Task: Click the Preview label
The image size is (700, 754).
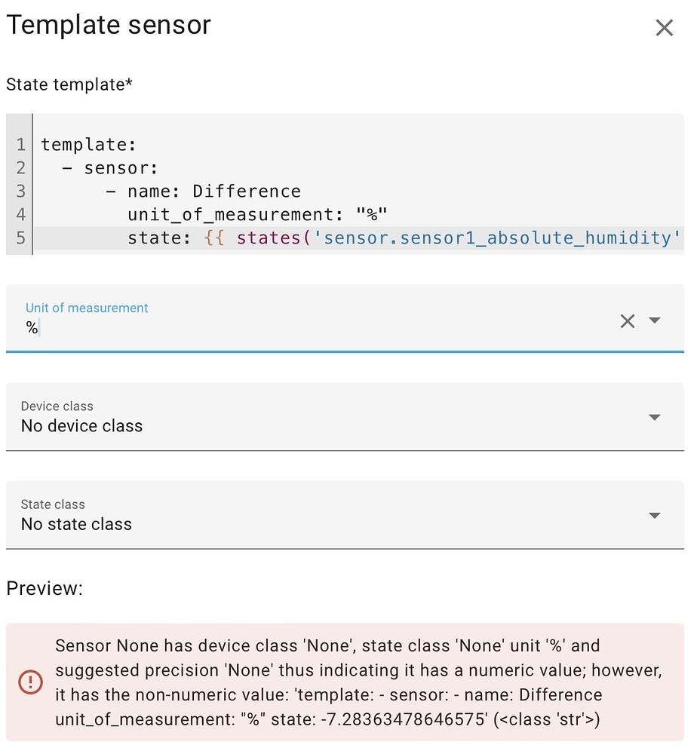Action: click(x=44, y=588)
